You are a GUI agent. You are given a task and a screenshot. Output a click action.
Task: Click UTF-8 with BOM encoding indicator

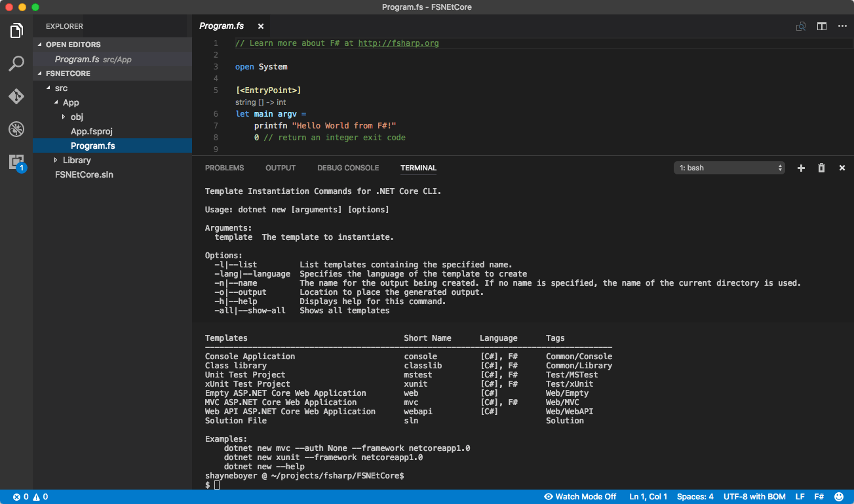[754, 496]
